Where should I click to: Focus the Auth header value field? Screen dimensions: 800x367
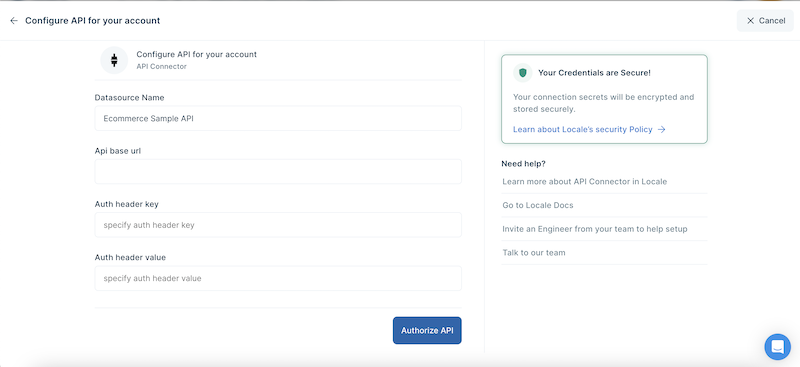tap(278, 278)
